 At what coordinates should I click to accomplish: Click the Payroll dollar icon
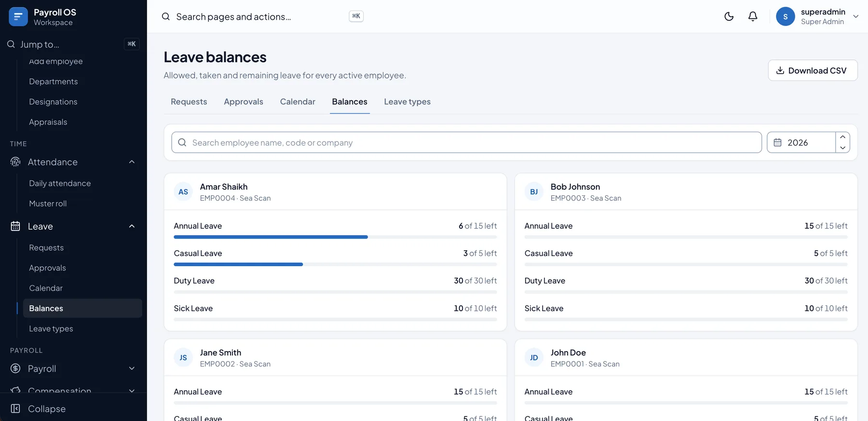pos(15,368)
